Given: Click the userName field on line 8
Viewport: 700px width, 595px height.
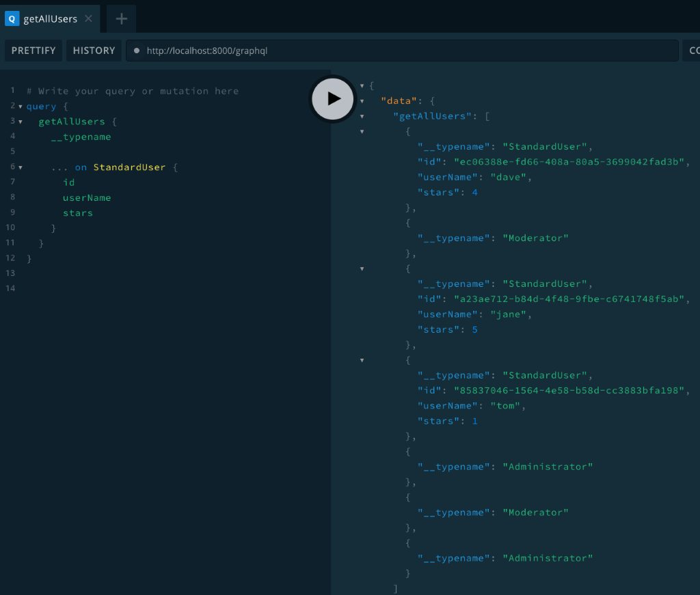Looking at the screenshot, I should (x=87, y=197).
